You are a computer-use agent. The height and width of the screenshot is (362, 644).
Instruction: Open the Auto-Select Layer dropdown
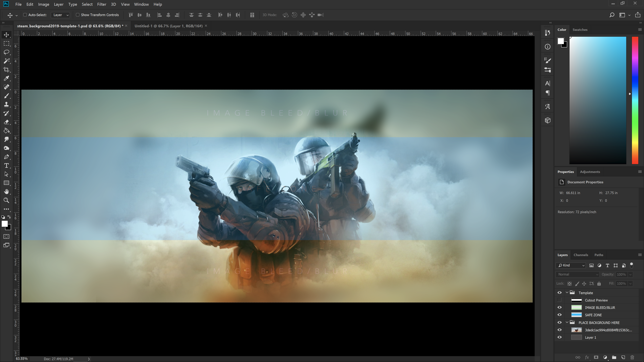pyautogui.click(x=60, y=15)
